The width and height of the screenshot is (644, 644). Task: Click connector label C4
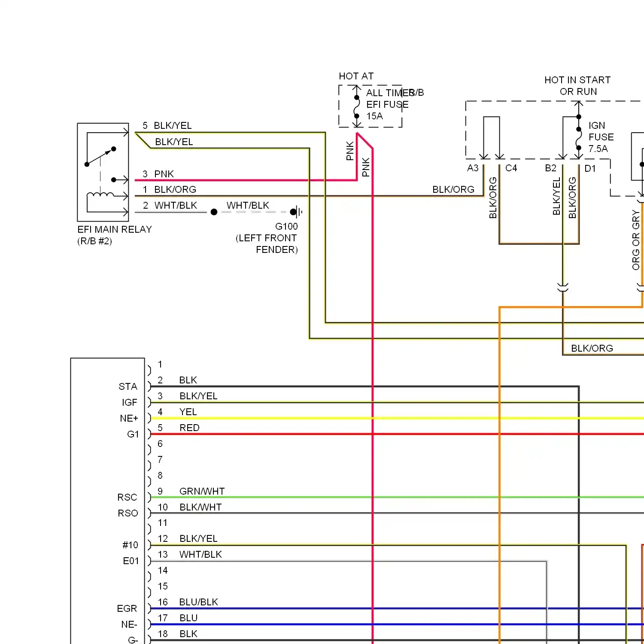coord(511,168)
